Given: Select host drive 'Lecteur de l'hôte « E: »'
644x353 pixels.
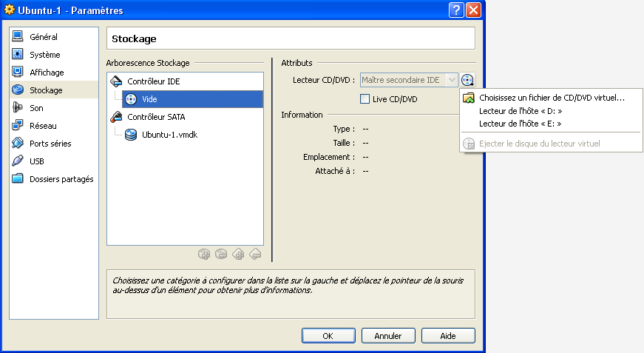Looking at the screenshot, I should pos(551,124).
